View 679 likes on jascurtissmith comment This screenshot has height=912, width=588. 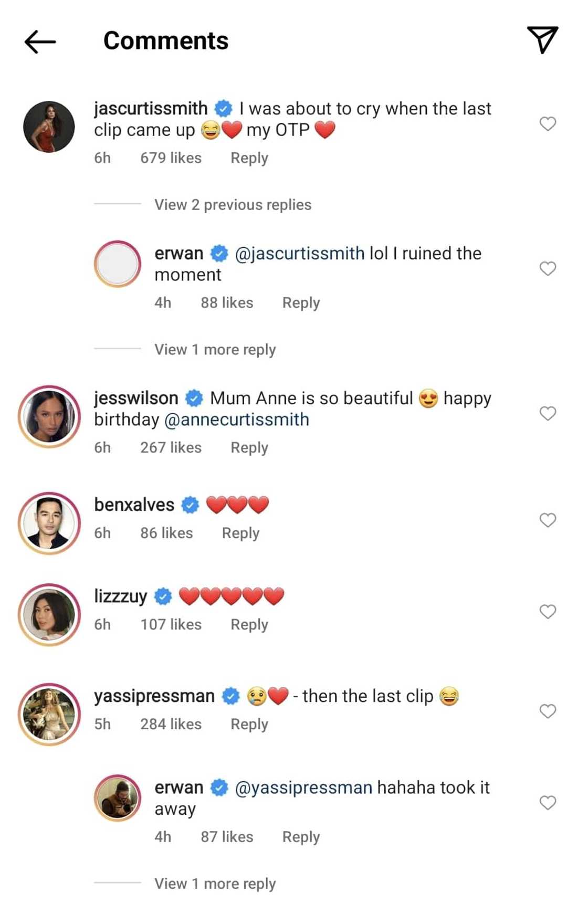[x=171, y=158]
